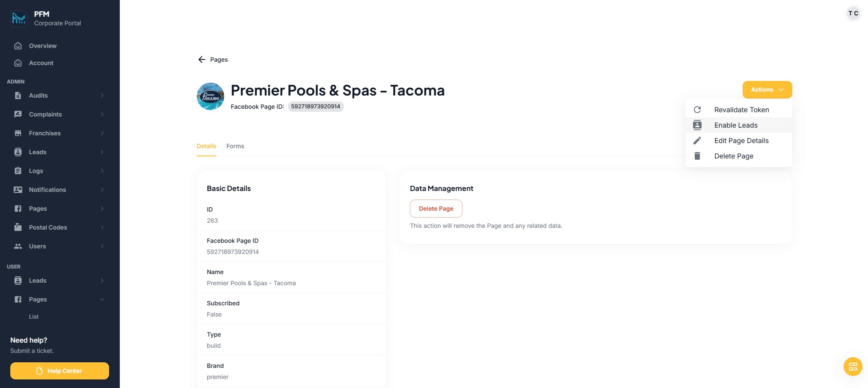Click the Delete Page trash icon
The height and width of the screenshot is (388, 868).
(697, 156)
